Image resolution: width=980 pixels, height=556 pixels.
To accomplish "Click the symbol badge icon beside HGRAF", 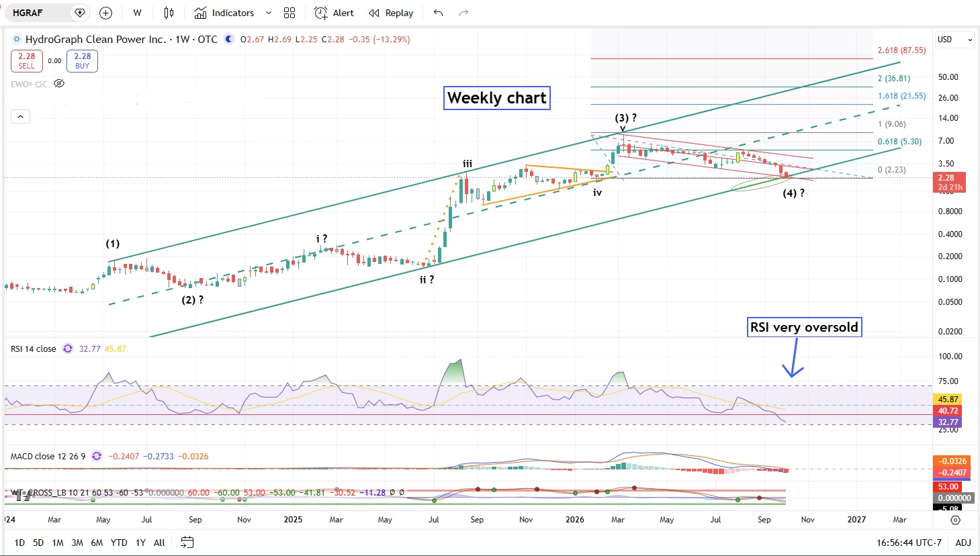I will tap(80, 13).
